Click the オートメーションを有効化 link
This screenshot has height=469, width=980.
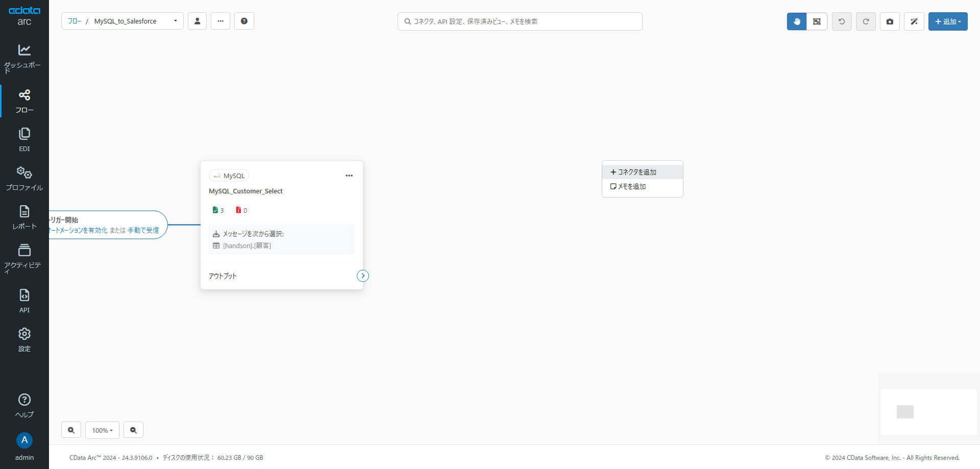point(79,230)
